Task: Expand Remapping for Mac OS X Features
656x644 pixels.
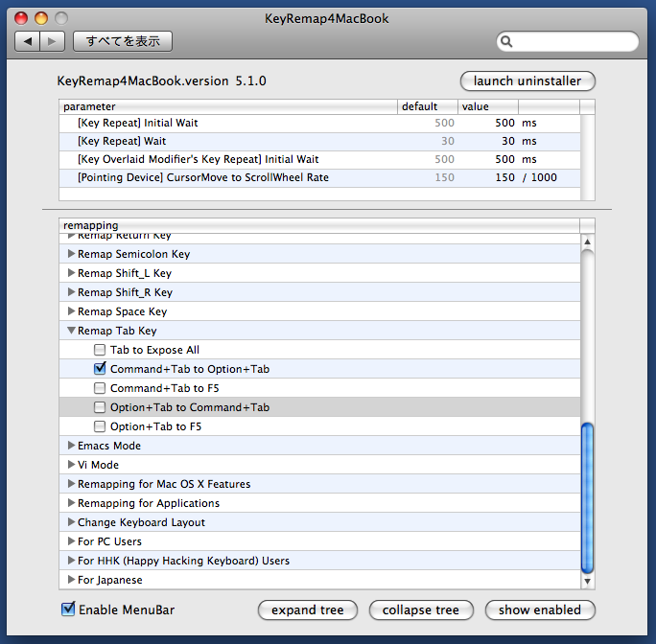Action: tap(71, 484)
